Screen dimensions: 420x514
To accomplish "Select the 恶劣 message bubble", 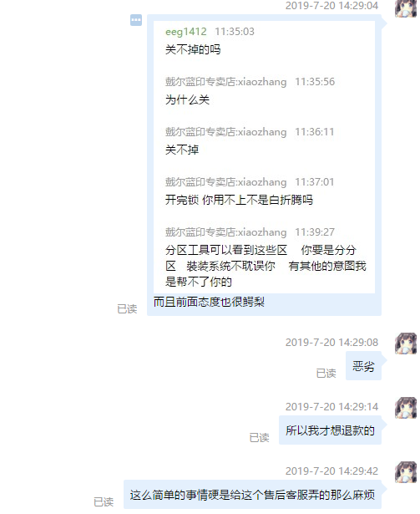I will tap(364, 366).
